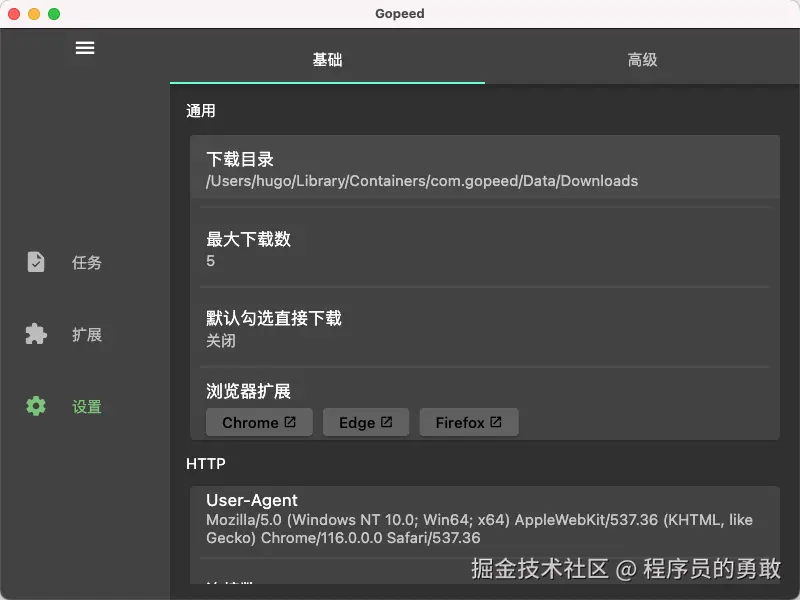
Task: Install the Chrome browser extension
Action: tap(259, 422)
